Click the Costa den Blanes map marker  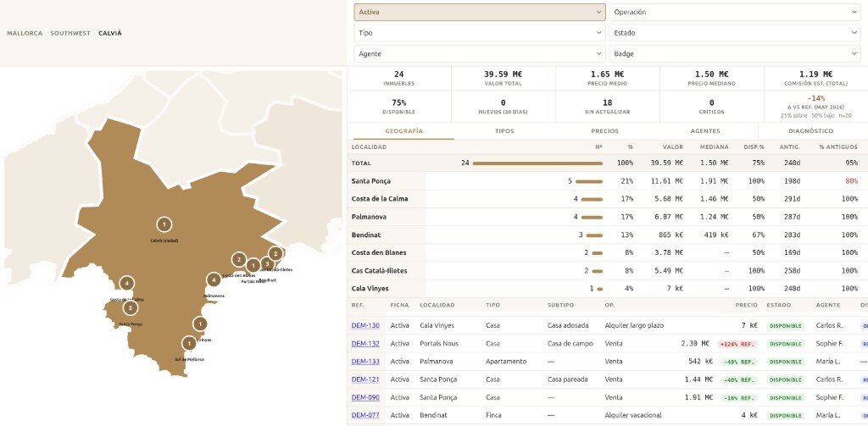click(238, 259)
